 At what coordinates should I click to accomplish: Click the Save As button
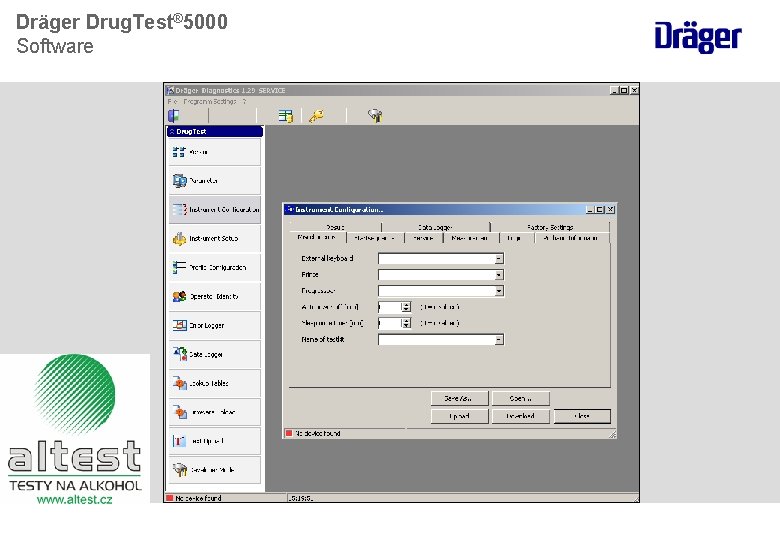point(459,398)
